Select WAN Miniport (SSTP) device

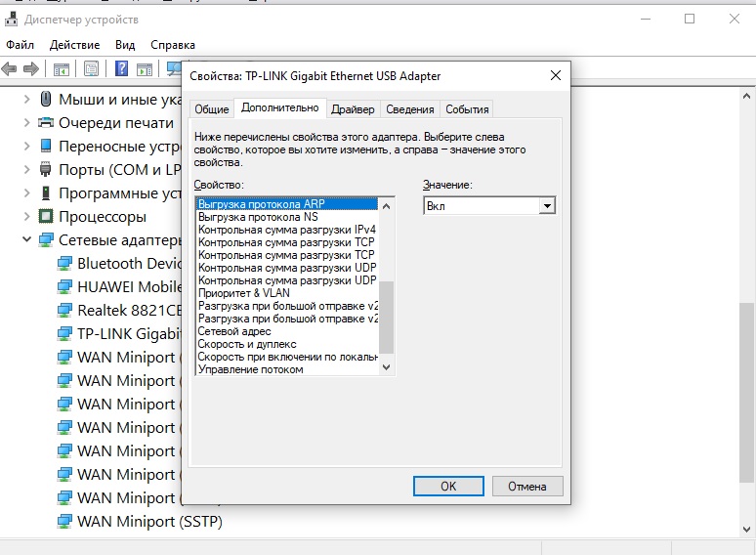click(x=149, y=522)
